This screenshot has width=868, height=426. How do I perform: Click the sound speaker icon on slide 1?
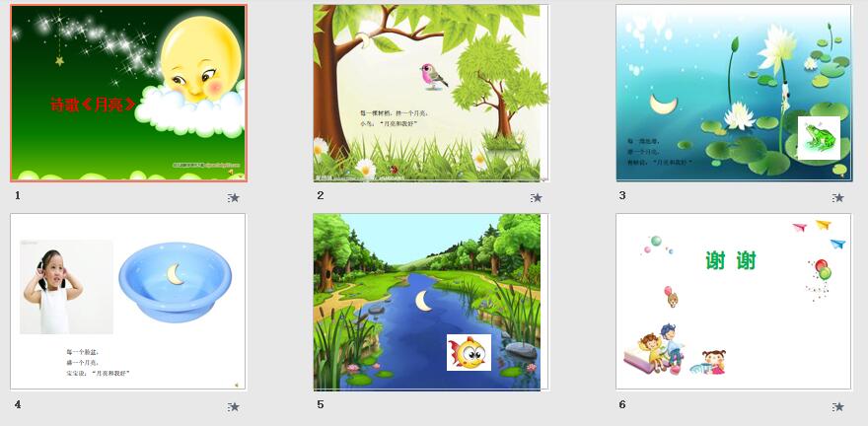pos(231,173)
